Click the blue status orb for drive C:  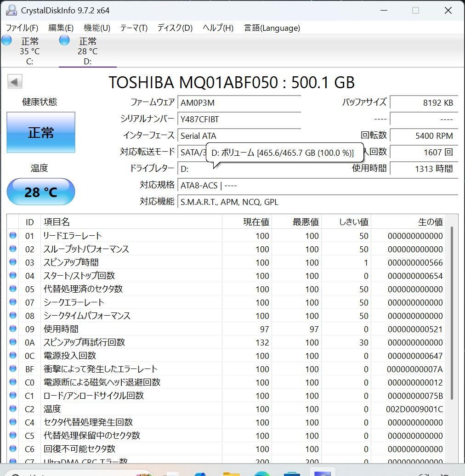tap(6, 40)
